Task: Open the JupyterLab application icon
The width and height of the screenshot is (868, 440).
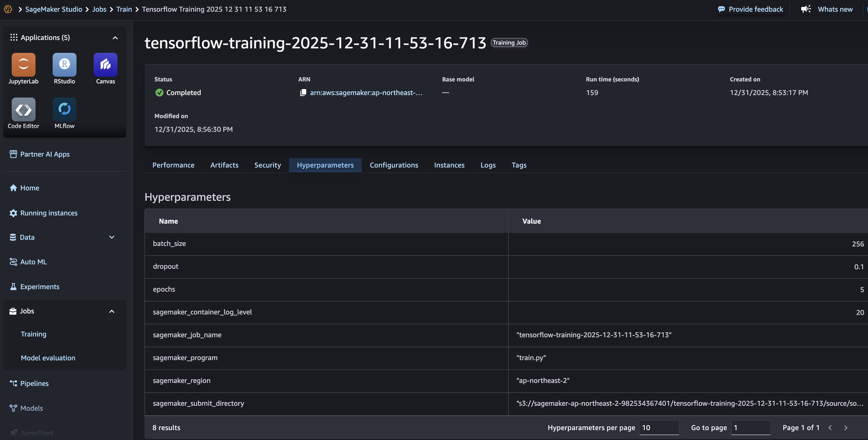Action: (x=23, y=65)
